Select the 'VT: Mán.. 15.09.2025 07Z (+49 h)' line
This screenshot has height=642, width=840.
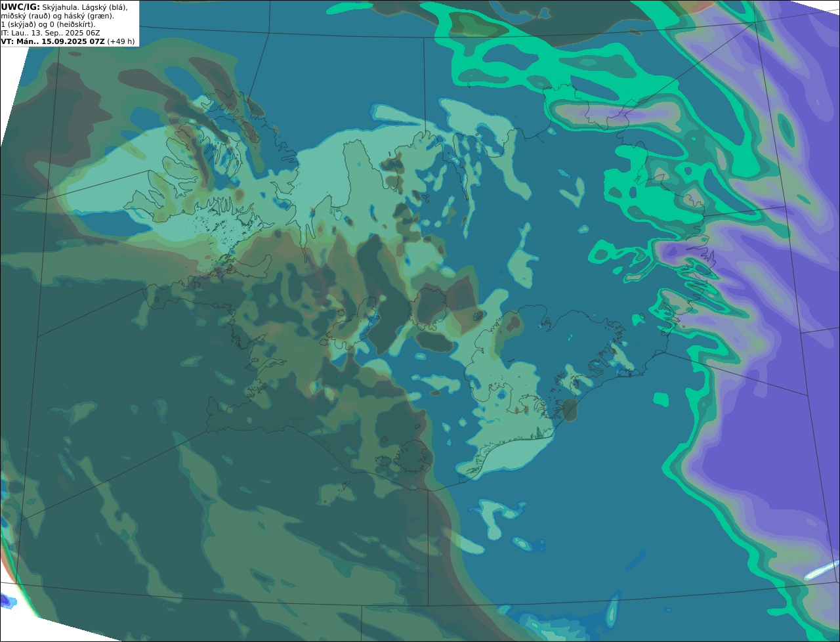point(68,41)
